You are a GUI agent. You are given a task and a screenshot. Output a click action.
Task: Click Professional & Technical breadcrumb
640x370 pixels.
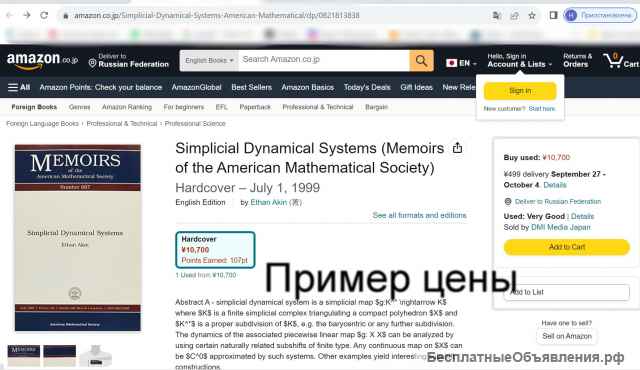pyautogui.click(x=122, y=123)
